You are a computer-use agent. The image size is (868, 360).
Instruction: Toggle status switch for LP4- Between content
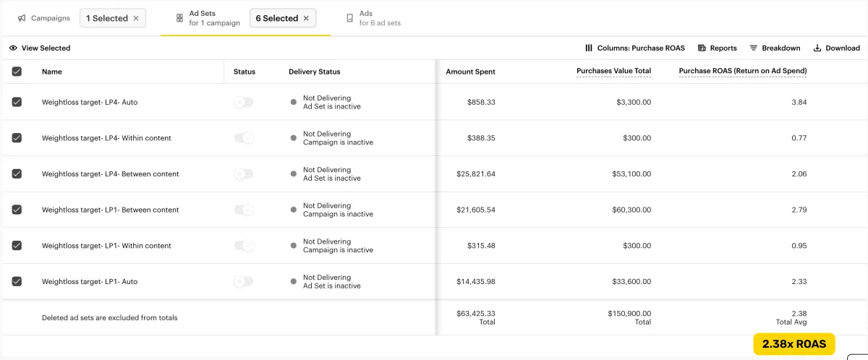(244, 174)
